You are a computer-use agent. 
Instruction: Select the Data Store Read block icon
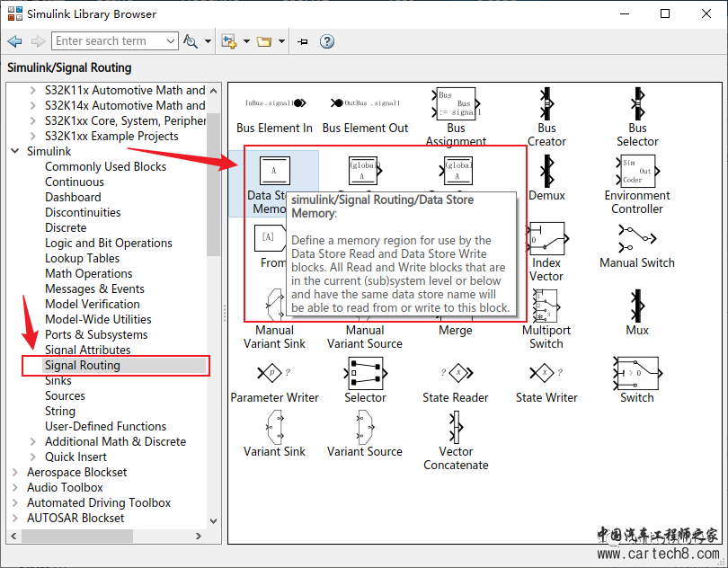365,171
